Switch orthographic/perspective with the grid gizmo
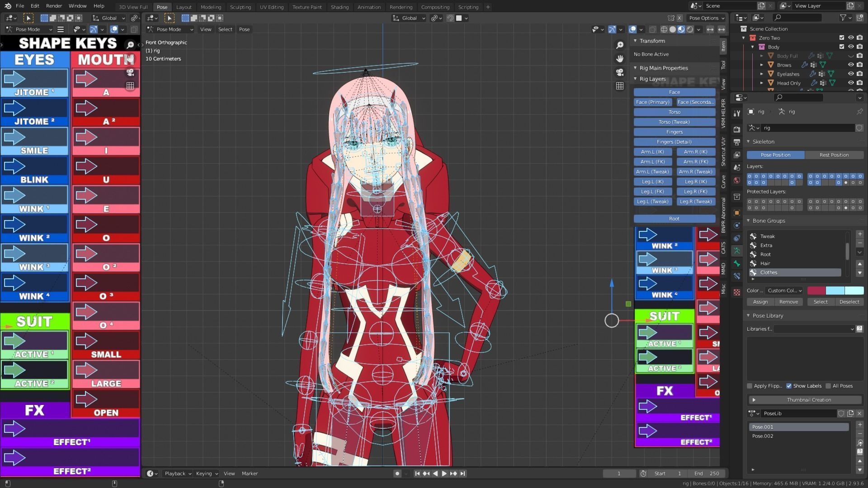Screen dimensions: 868x488 pos(620,86)
